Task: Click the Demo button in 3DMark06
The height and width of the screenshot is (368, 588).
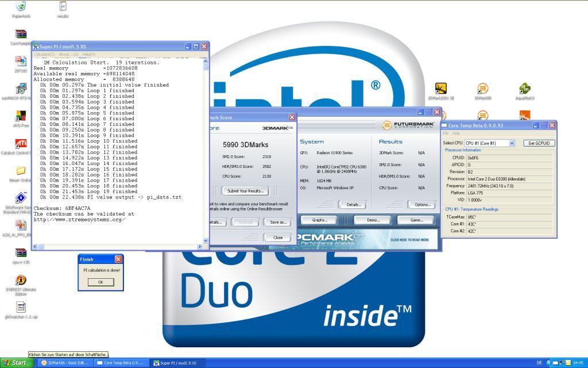Action: tap(373, 220)
